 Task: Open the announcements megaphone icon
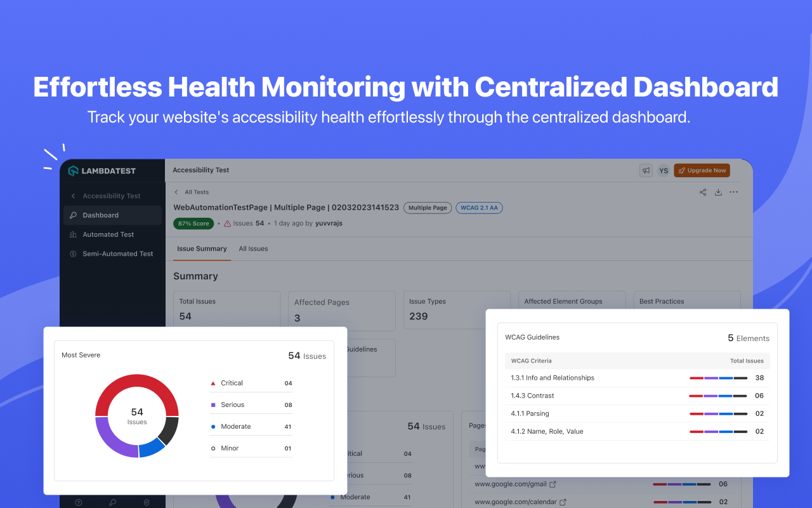coord(645,170)
